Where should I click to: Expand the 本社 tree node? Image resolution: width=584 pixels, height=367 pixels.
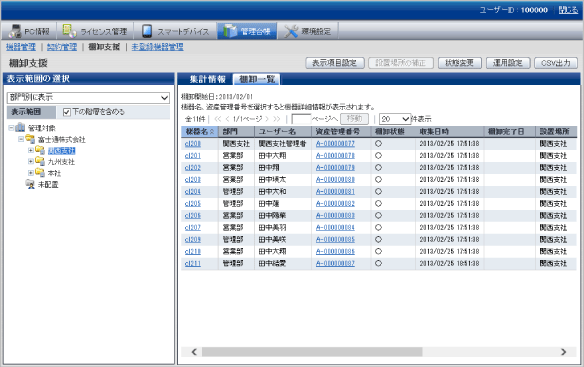(x=31, y=173)
